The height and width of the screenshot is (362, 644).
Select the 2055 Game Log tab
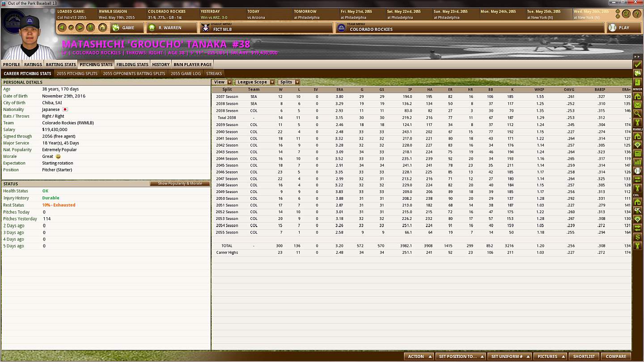pos(186,73)
